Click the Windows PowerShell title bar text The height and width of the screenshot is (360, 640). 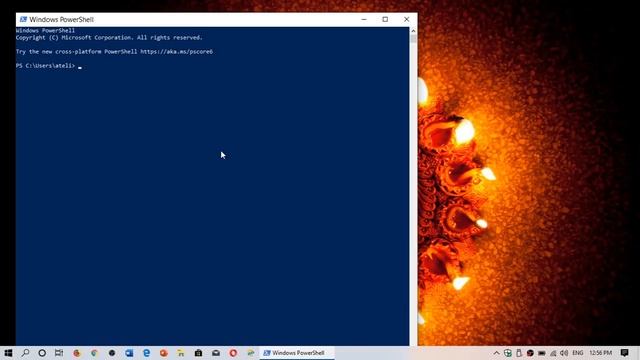tap(61, 19)
